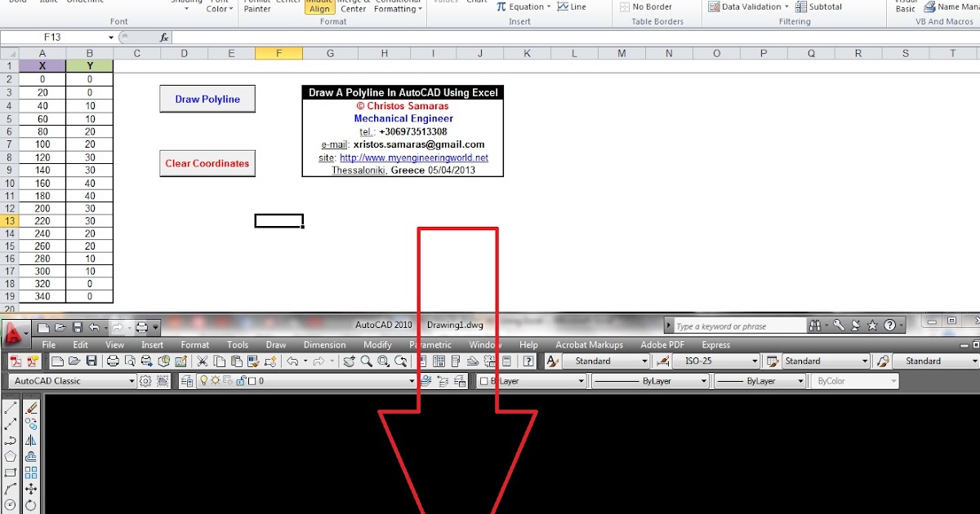Click AutoCAD Help question mark toolbar icon

528,361
